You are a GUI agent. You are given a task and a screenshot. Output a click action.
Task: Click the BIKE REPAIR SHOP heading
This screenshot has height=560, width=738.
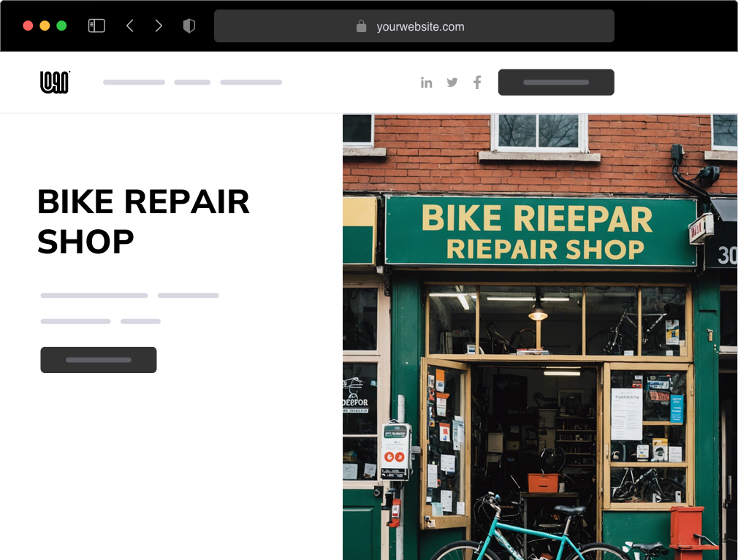(143, 220)
